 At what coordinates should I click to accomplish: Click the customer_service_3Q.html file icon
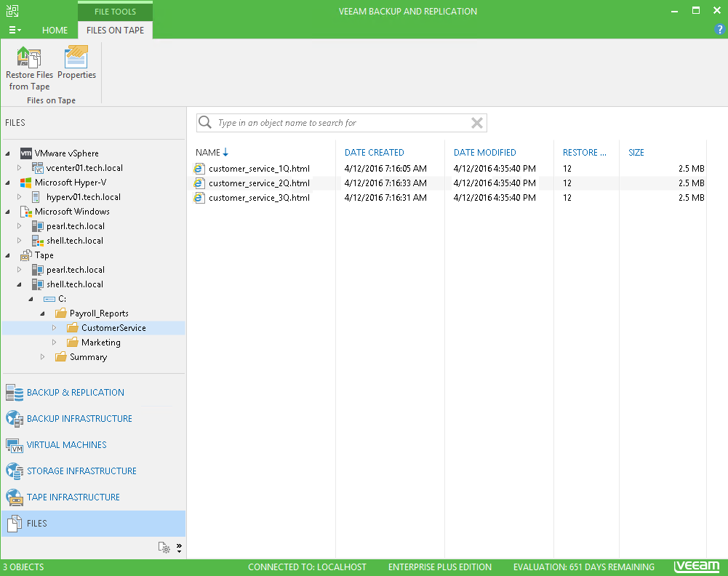(x=199, y=198)
